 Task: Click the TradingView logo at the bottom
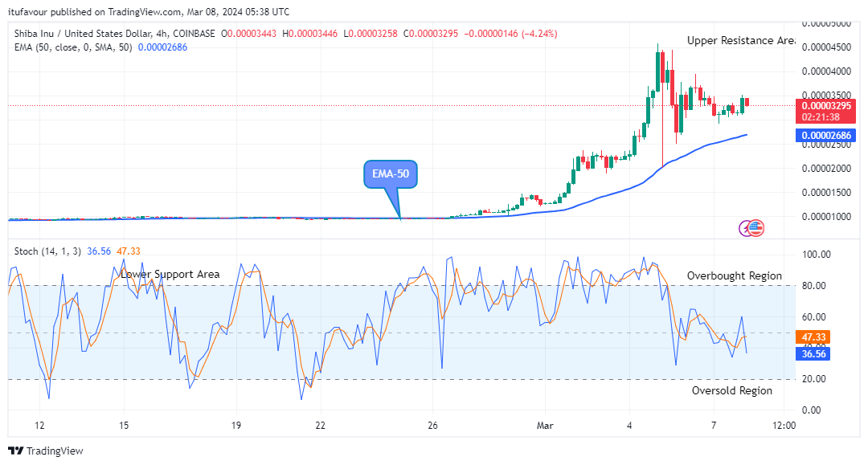tap(46, 451)
